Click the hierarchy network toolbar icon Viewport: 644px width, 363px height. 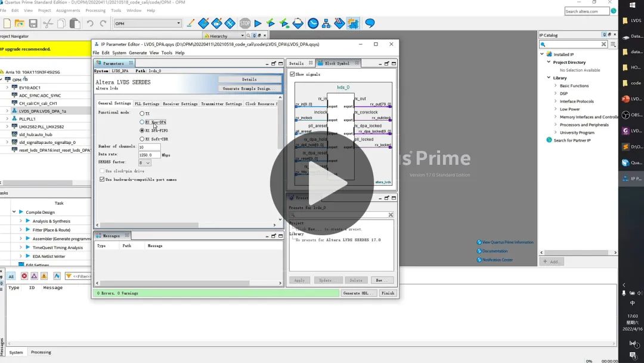326,23
